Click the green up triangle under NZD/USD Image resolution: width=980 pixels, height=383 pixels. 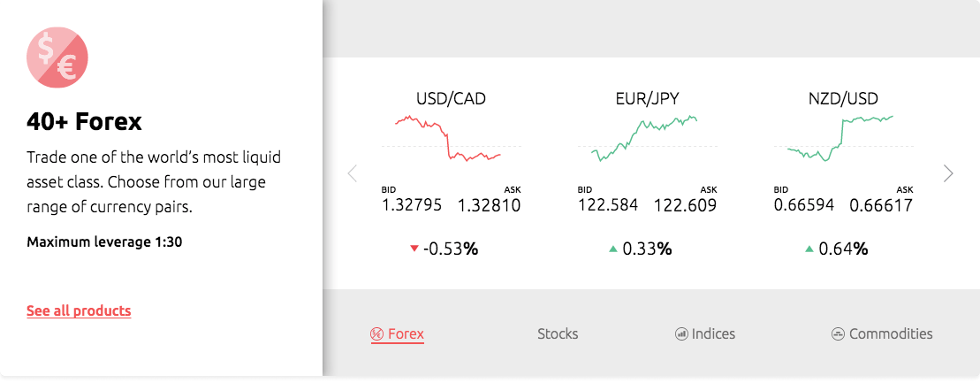pos(809,249)
